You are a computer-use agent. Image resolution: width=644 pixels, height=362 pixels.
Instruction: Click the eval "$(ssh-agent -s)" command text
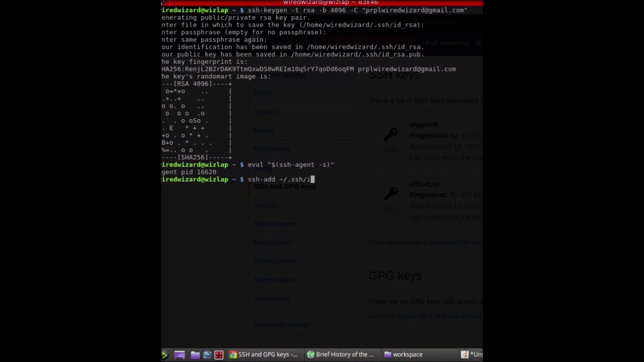(x=290, y=164)
